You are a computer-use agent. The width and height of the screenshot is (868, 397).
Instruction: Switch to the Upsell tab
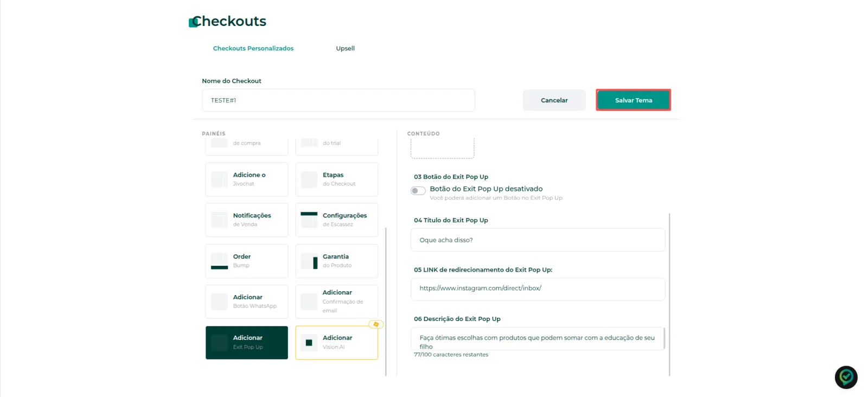(345, 48)
